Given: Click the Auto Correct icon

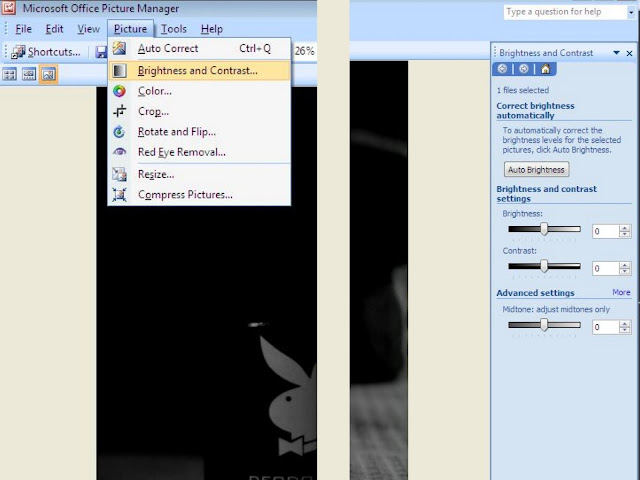Looking at the screenshot, I should (x=119, y=49).
